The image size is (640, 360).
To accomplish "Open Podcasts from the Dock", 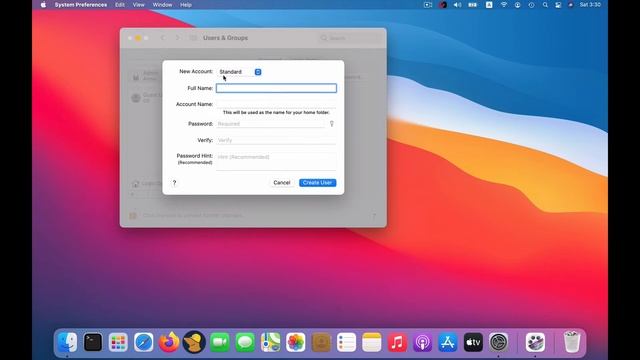I will (422, 342).
